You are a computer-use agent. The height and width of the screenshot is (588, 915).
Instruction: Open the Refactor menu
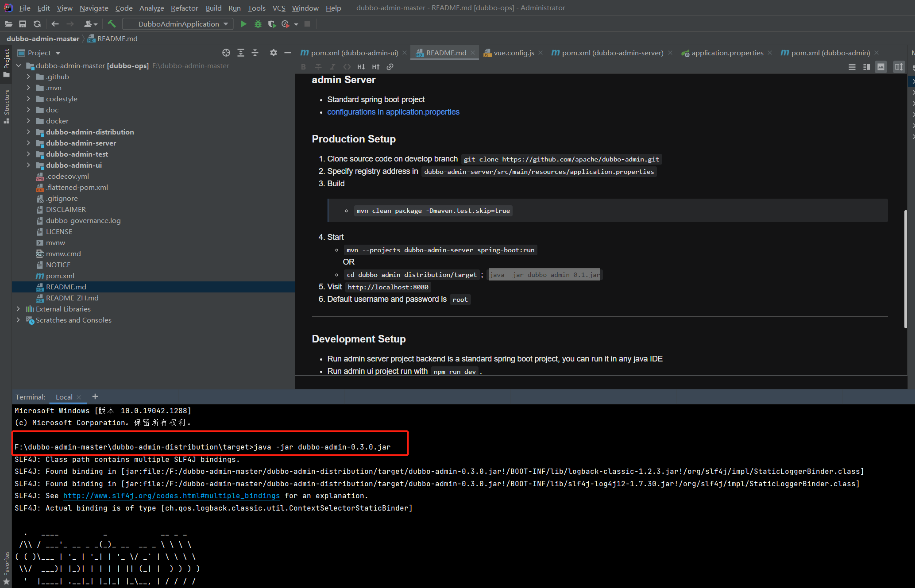click(184, 8)
